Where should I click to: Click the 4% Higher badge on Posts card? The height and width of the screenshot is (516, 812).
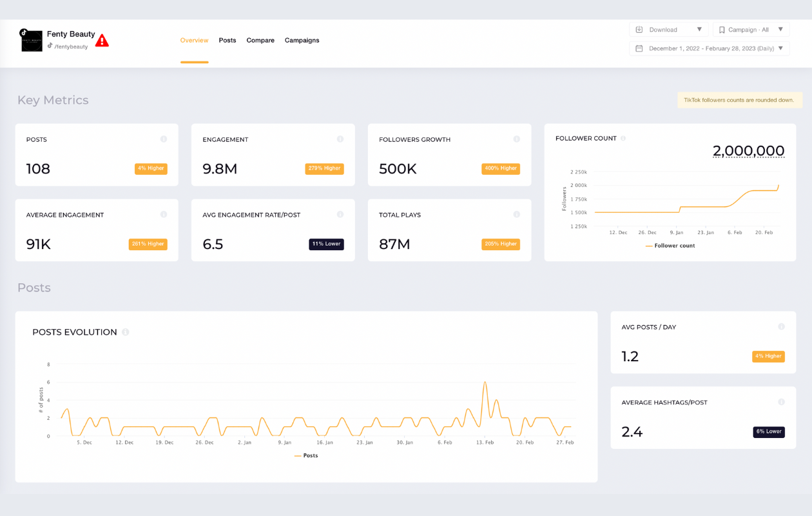click(151, 169)
